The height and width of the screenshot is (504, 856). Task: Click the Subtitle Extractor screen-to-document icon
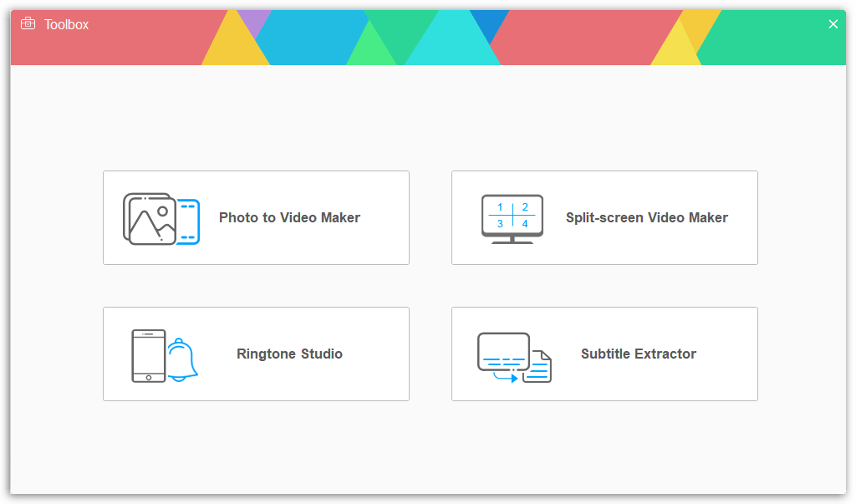514,357
